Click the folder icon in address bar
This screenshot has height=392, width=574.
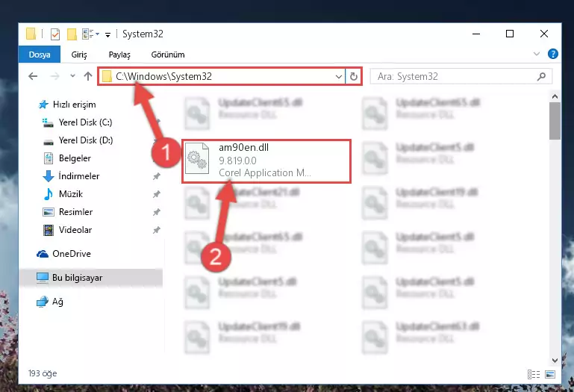click(x=107, y=77)
